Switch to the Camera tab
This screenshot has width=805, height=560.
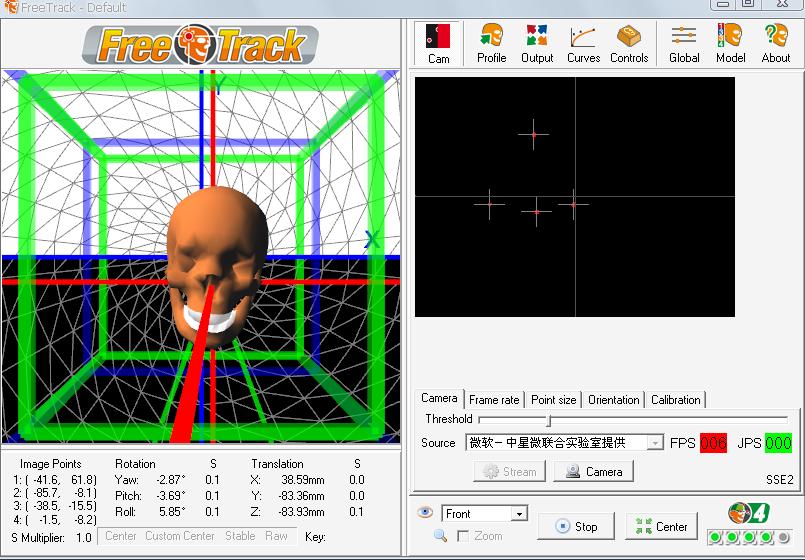(x=439, y=398)
